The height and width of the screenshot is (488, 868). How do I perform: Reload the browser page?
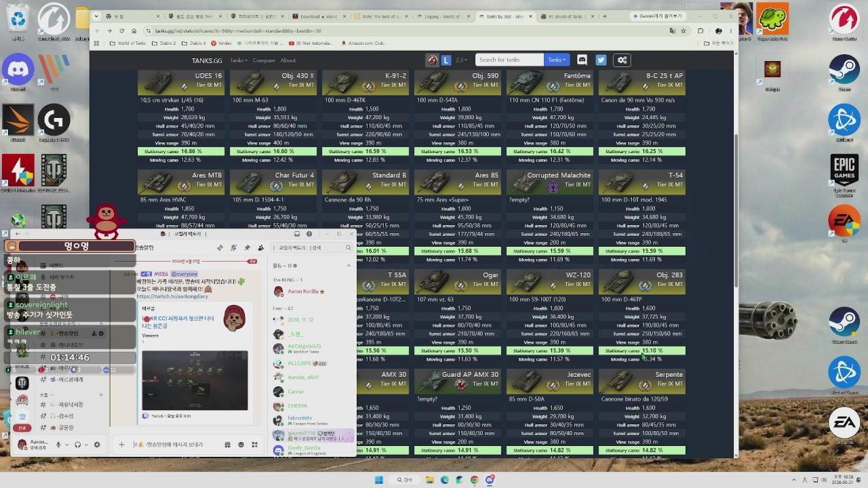tap(122, 30)
